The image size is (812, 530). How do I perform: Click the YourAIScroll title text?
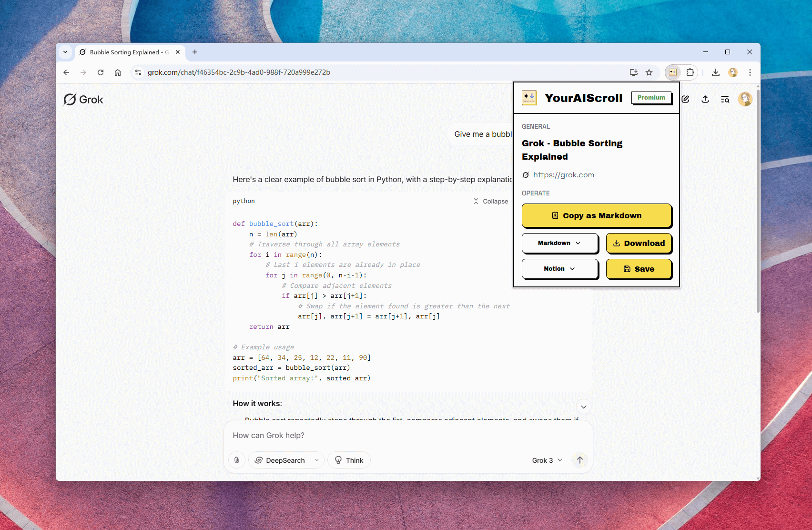[x=583, y=98]
